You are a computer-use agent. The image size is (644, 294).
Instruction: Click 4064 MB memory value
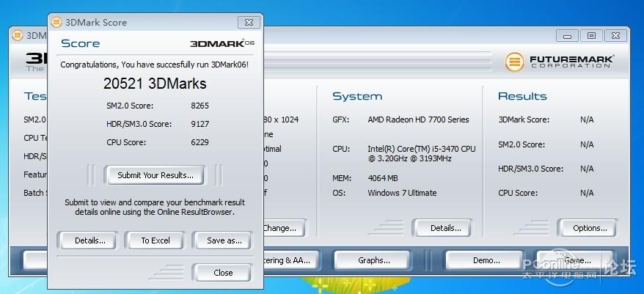382,178
